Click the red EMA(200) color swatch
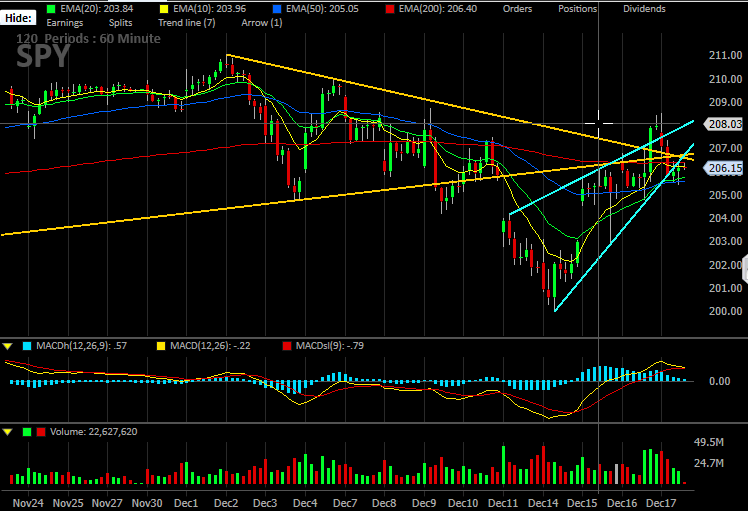 390,9
